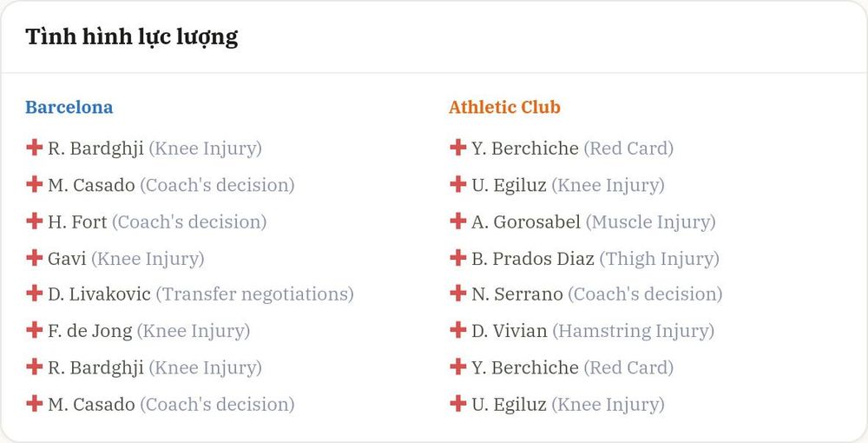The image size is (868, 443).
Task: Click the player name H. Fort
Action: coord(77,221)
